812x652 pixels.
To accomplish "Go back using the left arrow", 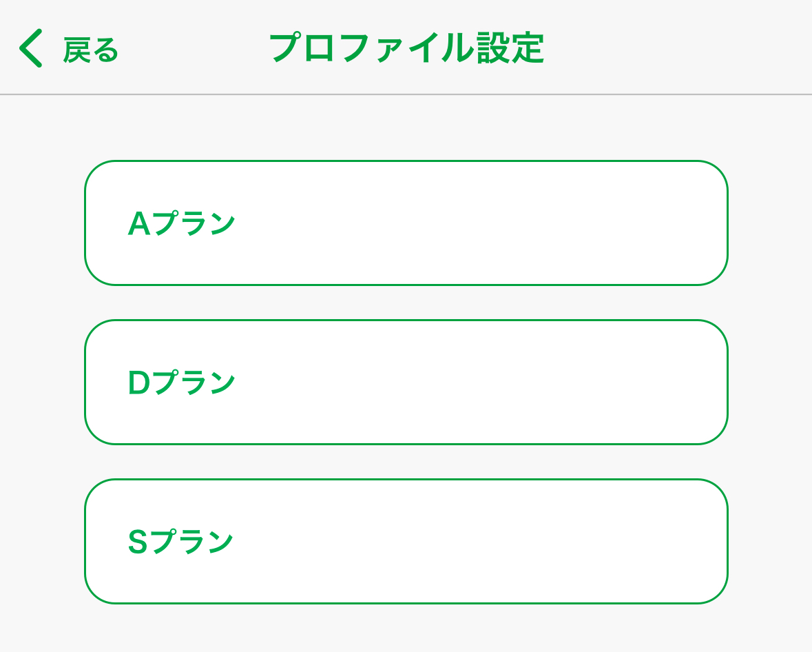I will point(31,48).
